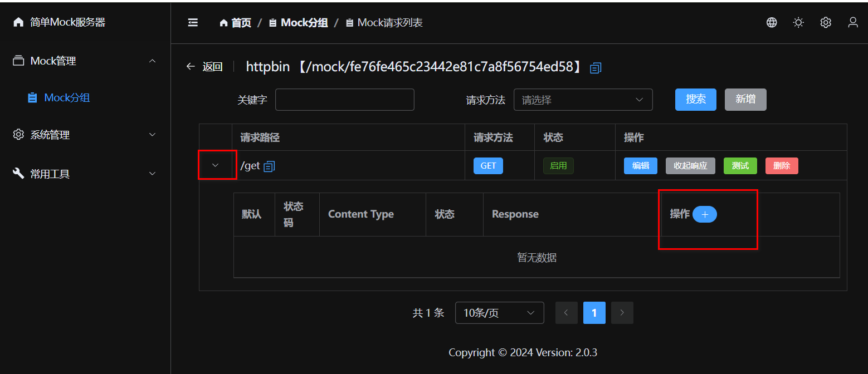Click the user profile icon

tap(852, 23)
